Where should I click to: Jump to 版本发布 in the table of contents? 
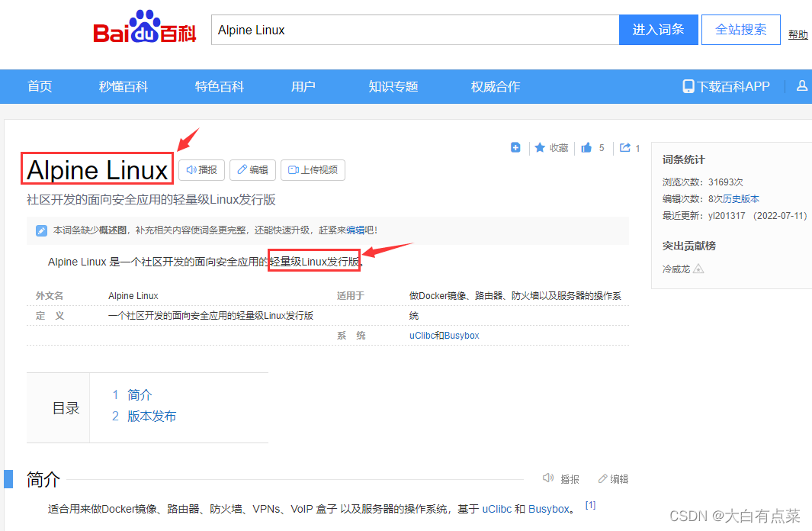(152, 417)
